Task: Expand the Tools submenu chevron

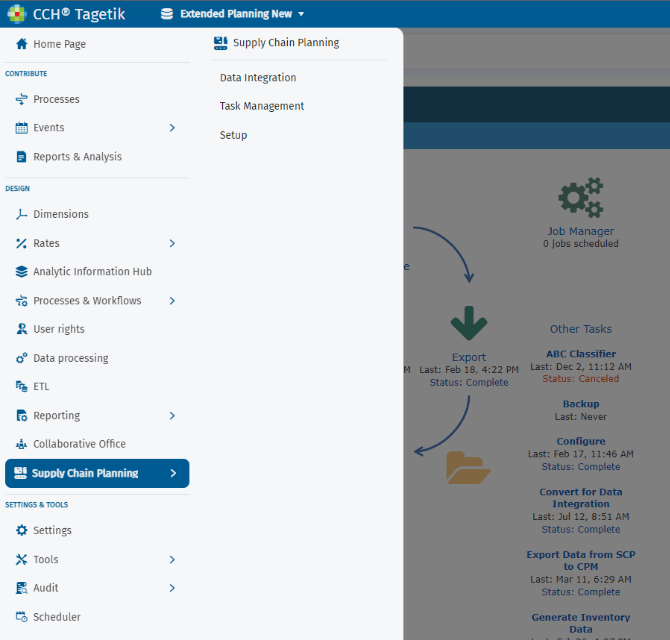Action: point(172,559)
